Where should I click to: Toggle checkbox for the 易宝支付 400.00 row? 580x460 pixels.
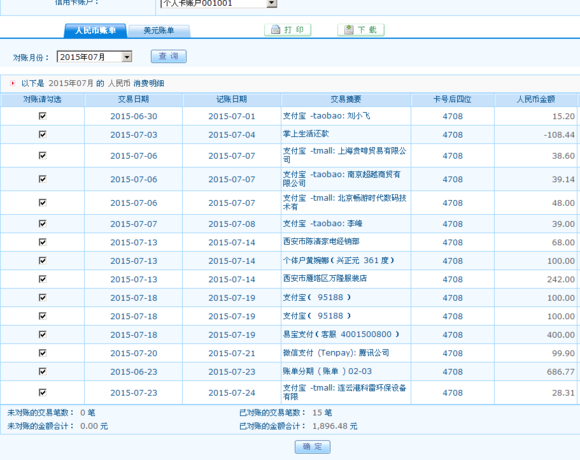(x=43, y=335)
